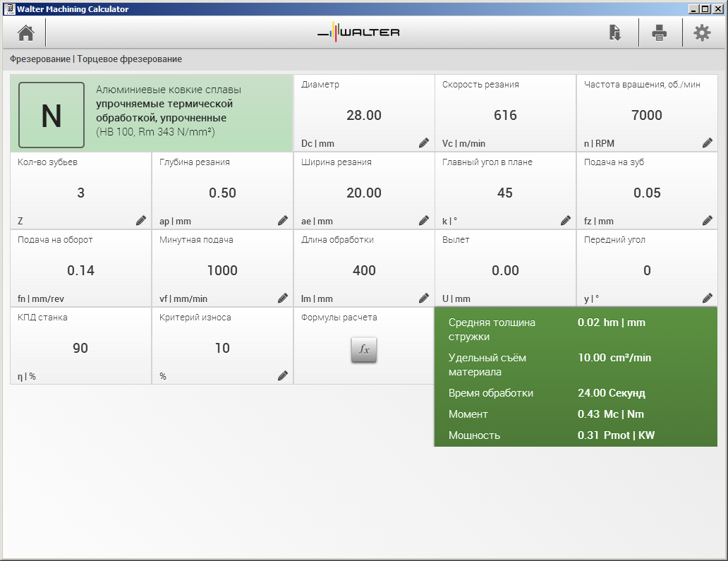Edit Длина обработки (lm) pencil icon

424,298
